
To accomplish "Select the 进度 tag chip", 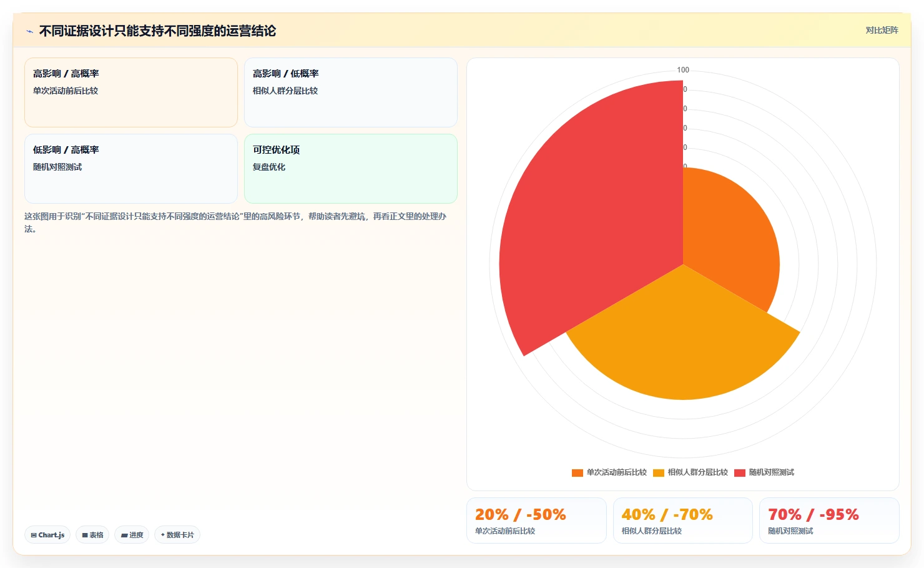I will [132, 535].
